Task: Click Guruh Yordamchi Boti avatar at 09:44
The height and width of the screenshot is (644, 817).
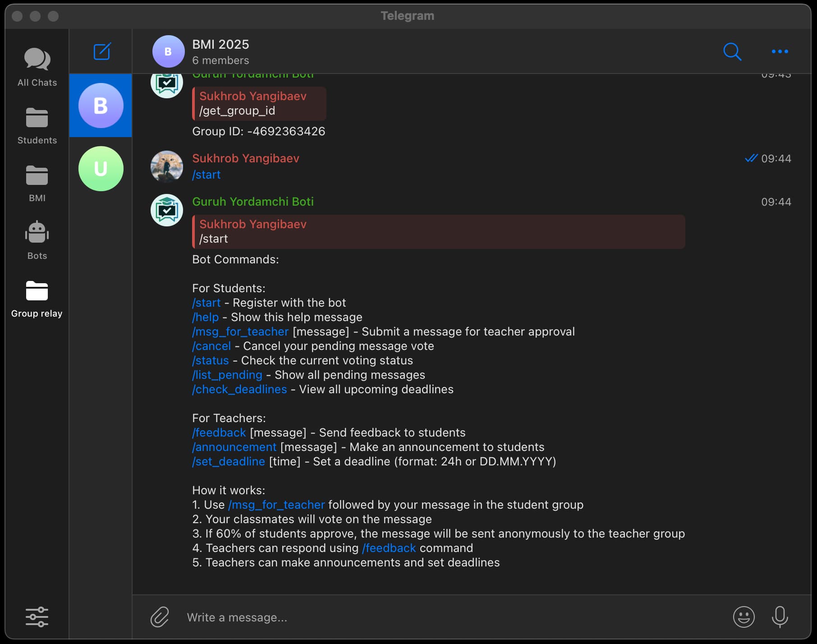Action: point(167,210)
